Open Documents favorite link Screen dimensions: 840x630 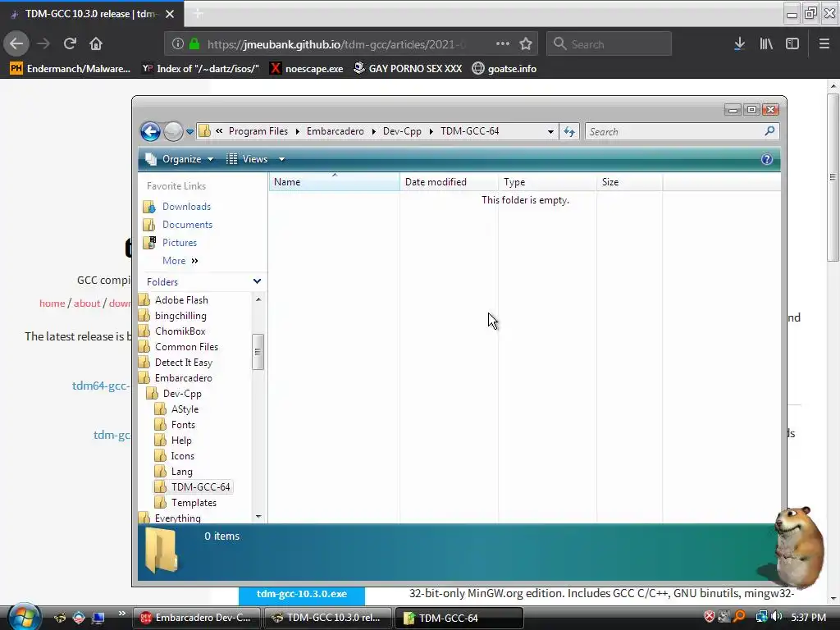pyautogui.click(x=188, y=225)
